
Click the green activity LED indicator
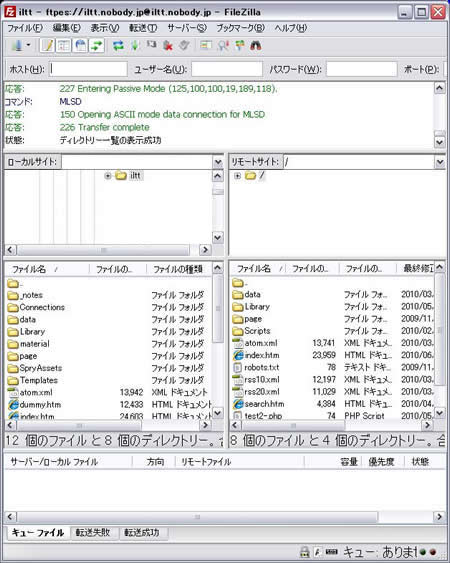pyautogui.click(x=423, y=553)
